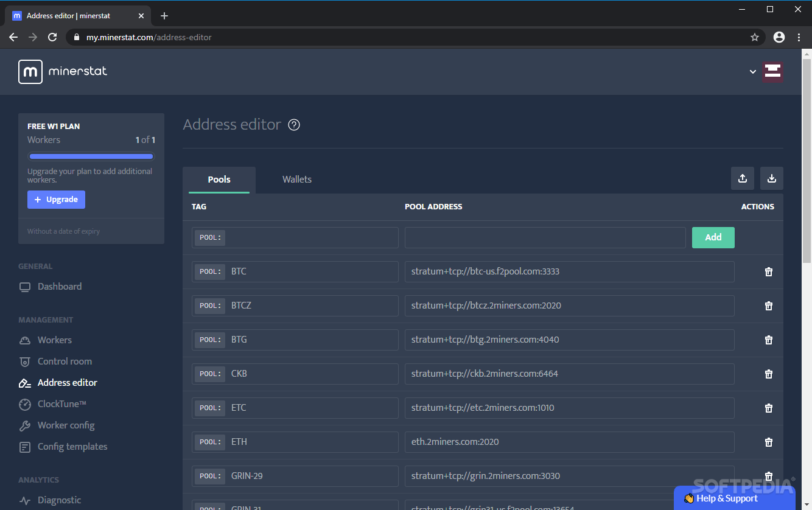
Task: Close the Address editor browser tab
Action: [x=141, y=16]
